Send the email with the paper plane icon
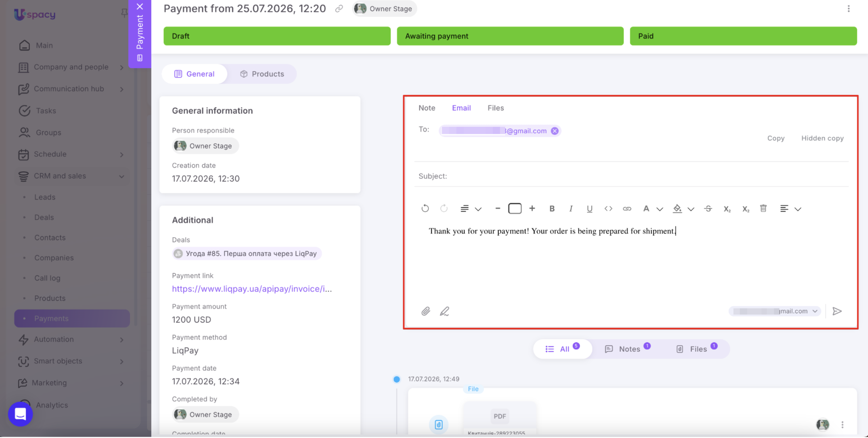The height and width of the screenshot is (438, 868). coord(837,311)
